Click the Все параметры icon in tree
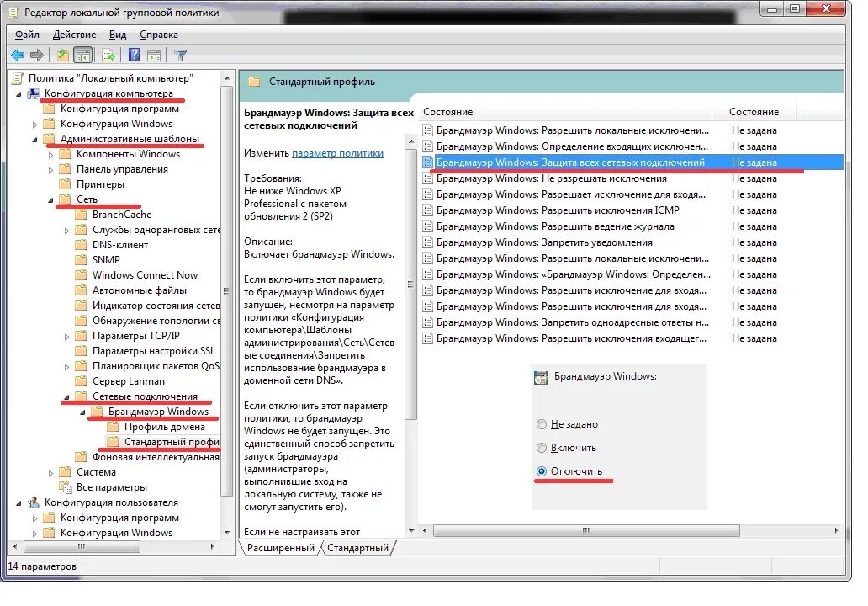This screenshot has height=606, width=868. pyautogui.click(x=66, y=487)
